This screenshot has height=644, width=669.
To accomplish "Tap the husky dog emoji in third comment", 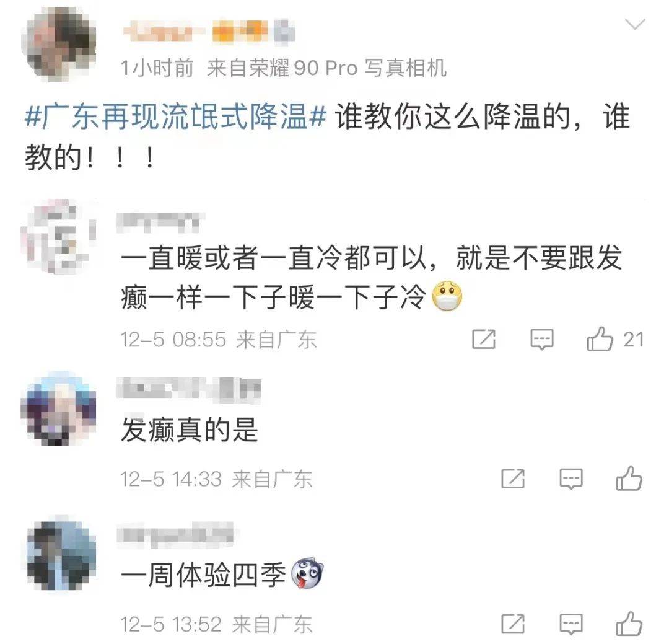I will click(x=307, y=573).
